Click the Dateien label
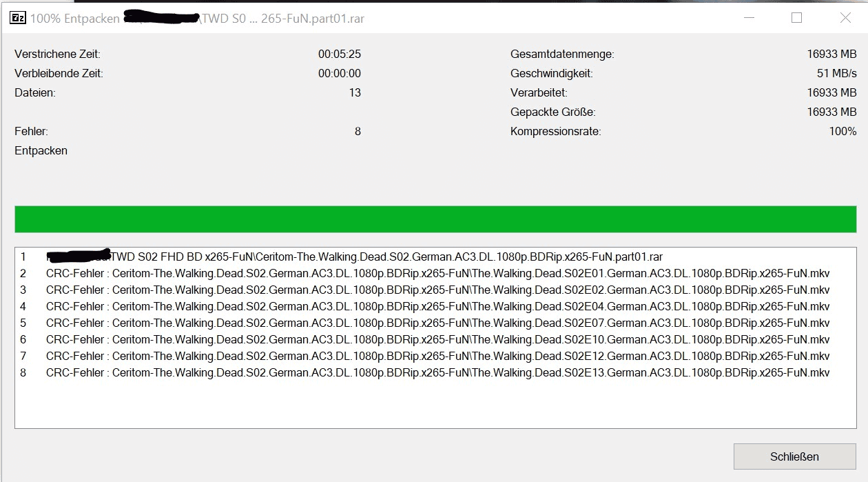 35,92
